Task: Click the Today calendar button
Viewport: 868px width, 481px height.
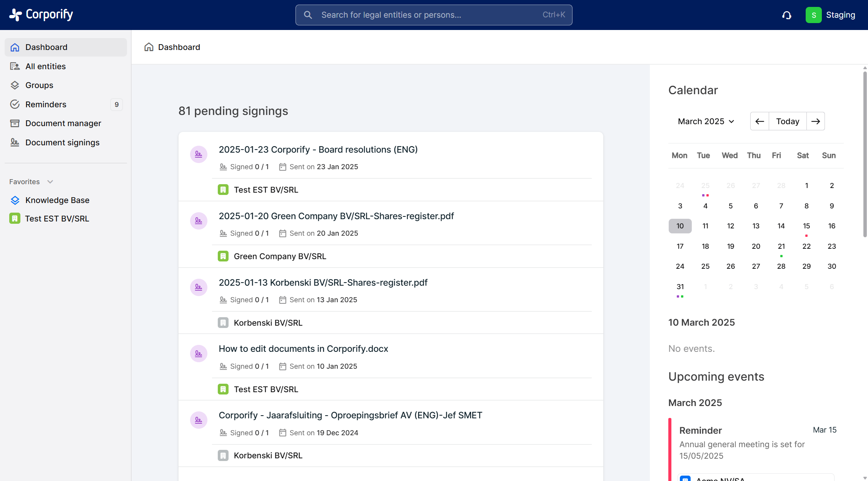Action: (x=788, y=121)
